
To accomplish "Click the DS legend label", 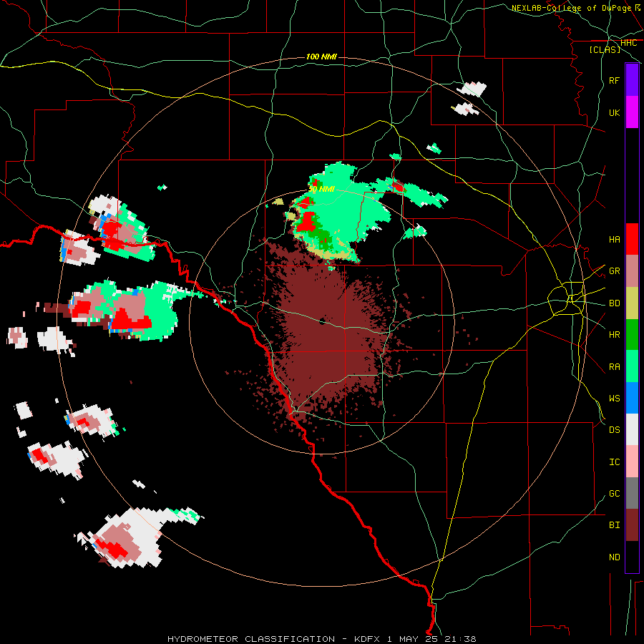I will 614,430.
